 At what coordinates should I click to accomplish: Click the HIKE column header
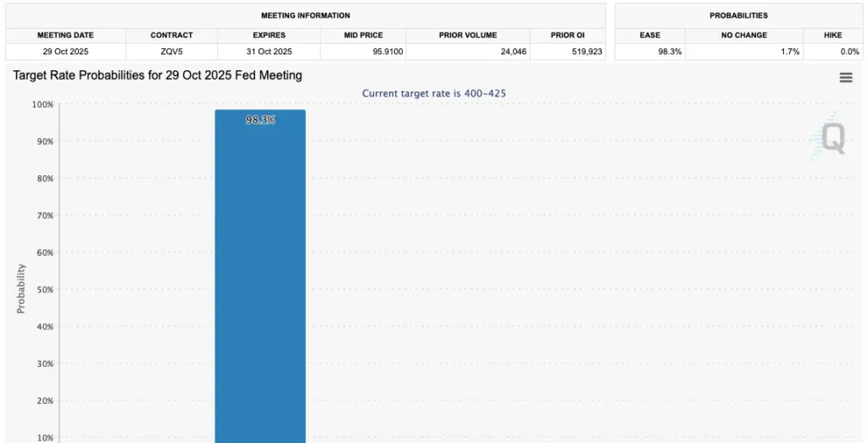832,35
